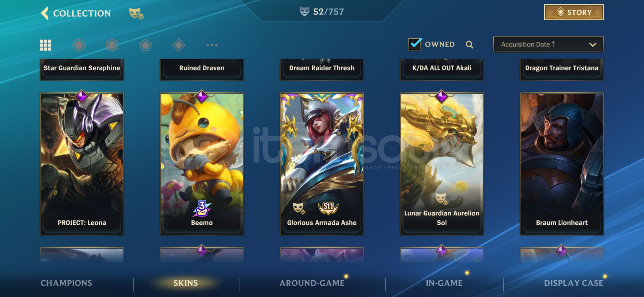This screenshot has height=297, width=644.
Task: Go back using the Collection arrow
Action: (44, 13)
